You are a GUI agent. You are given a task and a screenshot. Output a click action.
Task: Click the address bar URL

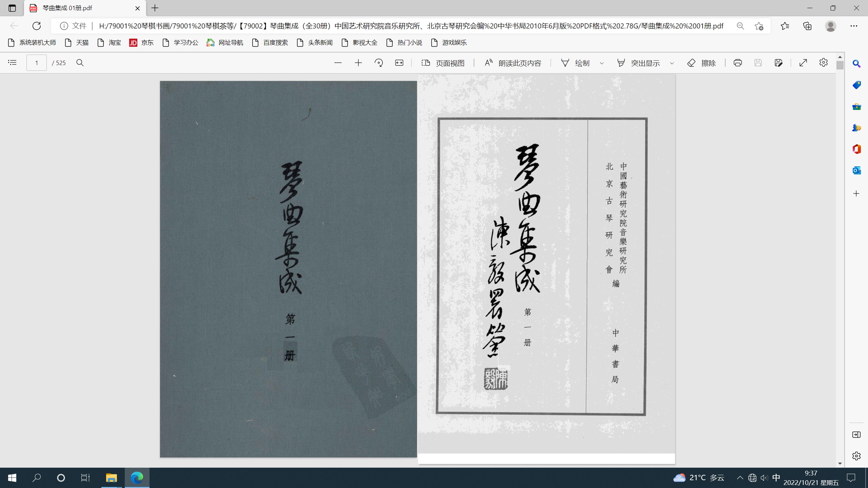(x=411, y=26)
